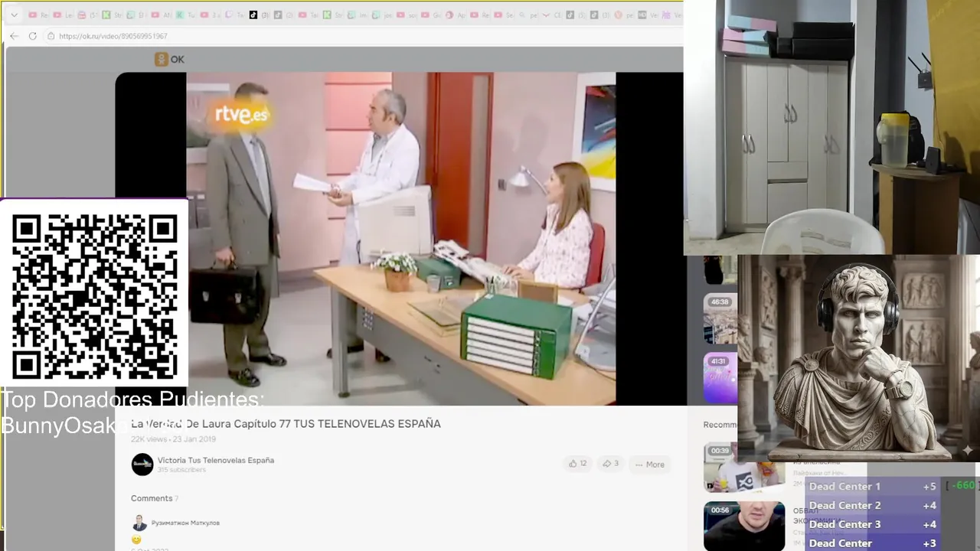Open the orange OK logo home link
This screenshot has width=980, height=551.
click(169, 59)
